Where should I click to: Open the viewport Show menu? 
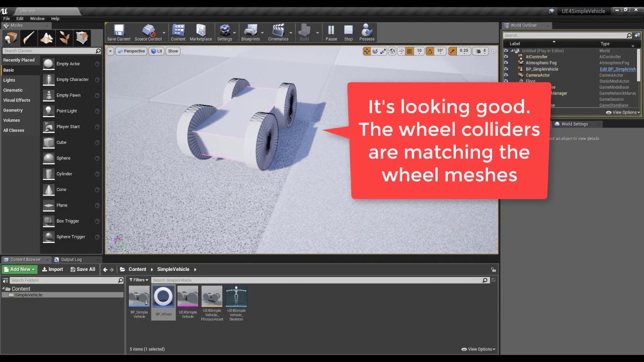(173, 51)
